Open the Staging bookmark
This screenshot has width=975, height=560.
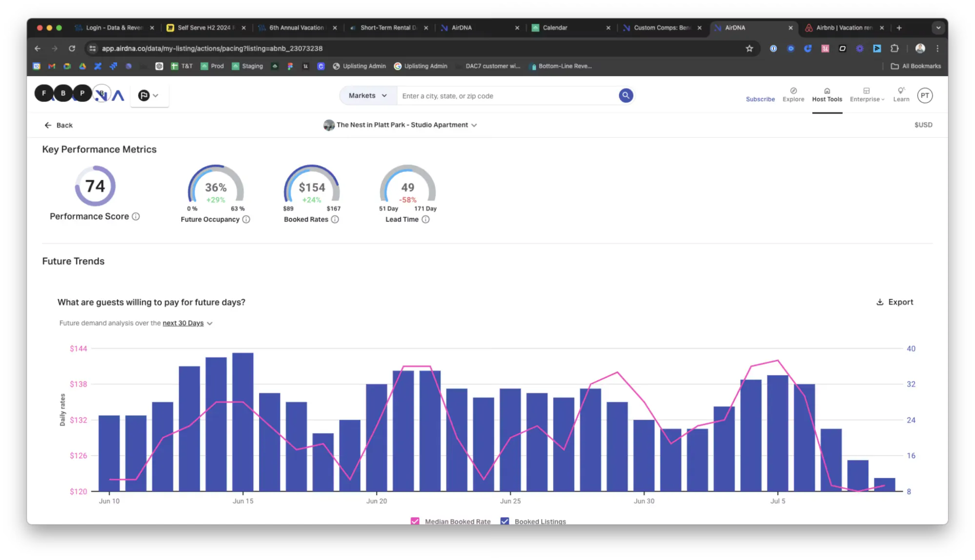point(247,66)
